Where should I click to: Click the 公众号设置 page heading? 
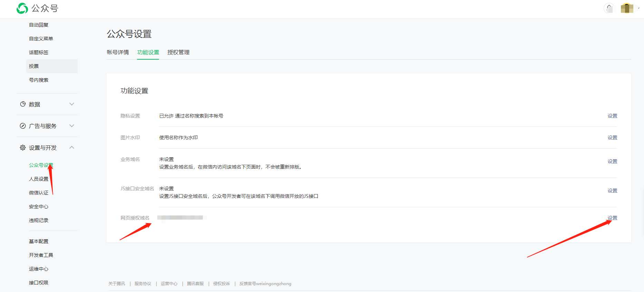(x=129, y=34)
